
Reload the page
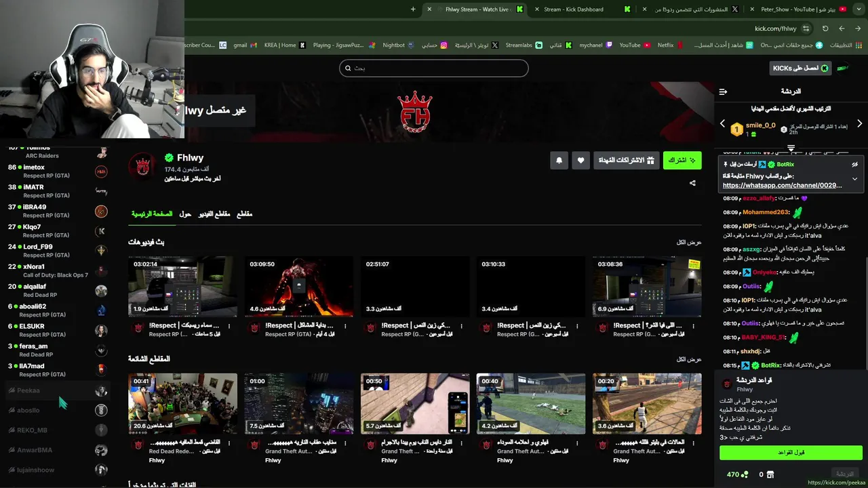click(x=825, y=28)
